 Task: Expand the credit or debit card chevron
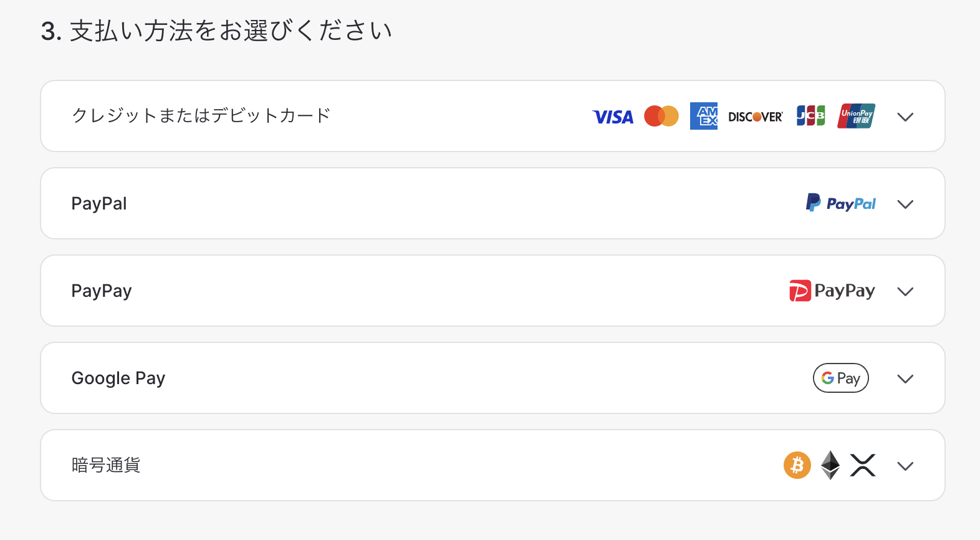[905, 117]
